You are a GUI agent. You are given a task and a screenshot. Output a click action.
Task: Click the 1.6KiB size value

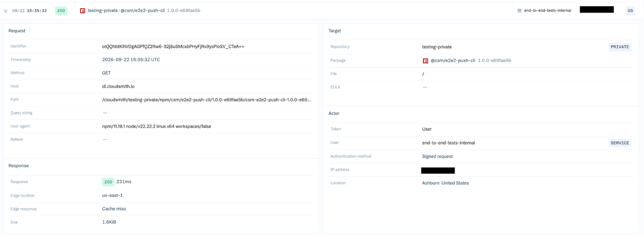point(109,222)
